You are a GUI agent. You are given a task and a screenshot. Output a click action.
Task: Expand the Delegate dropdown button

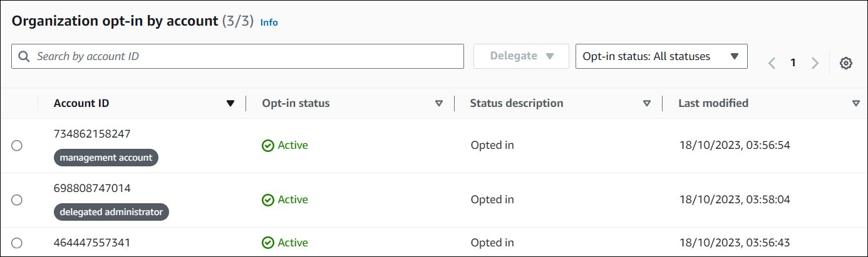(x=521, y=56)
